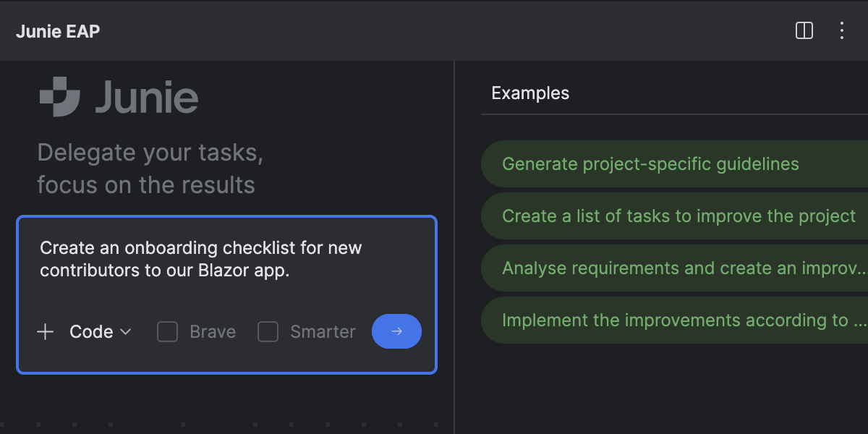Screen dimensions: 868x434
Task: Click the 'Delegate your tasks' tagline
Action: (150, 153)
